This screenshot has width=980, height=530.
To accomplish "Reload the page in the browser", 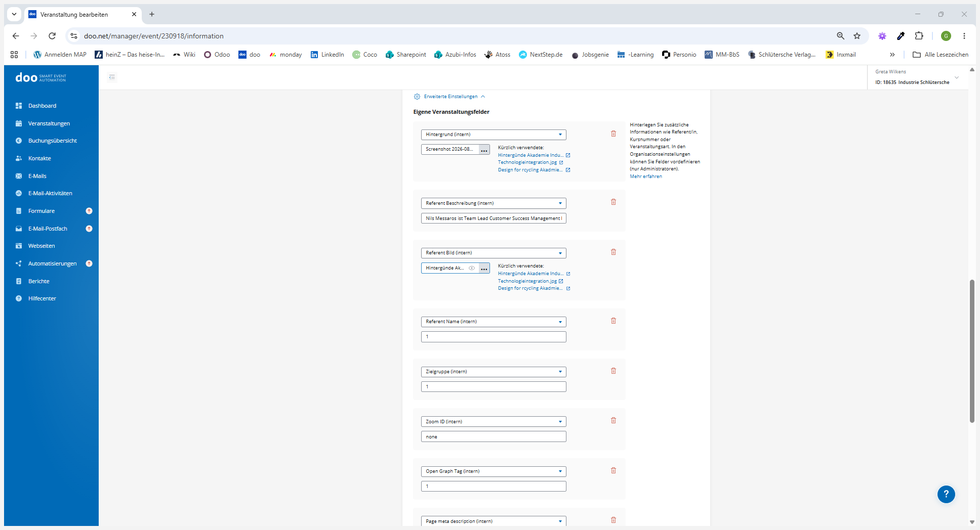I will tap(52, 36).
